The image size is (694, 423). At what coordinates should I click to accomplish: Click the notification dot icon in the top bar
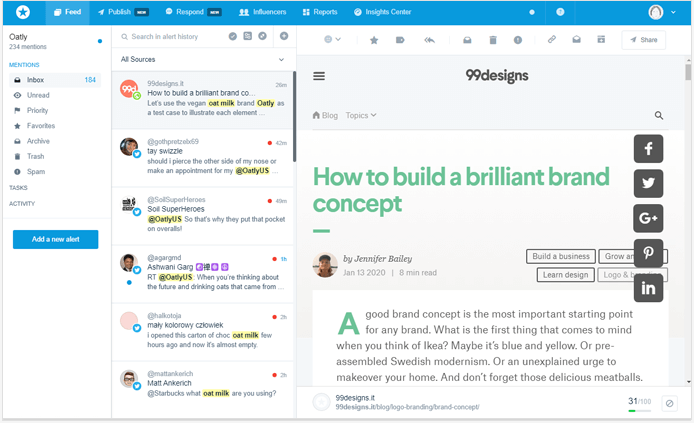tap(532, 12)
